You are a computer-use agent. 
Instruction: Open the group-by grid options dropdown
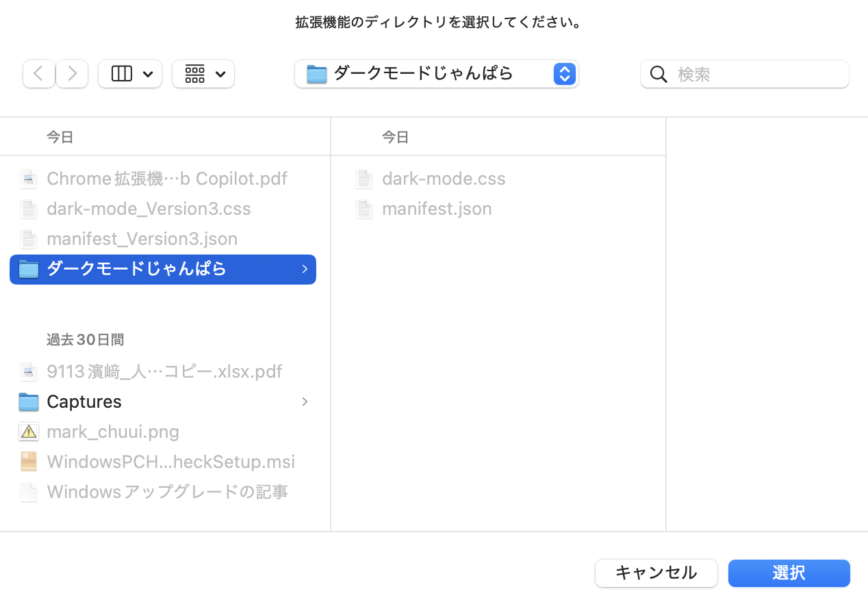pos(203,74)
